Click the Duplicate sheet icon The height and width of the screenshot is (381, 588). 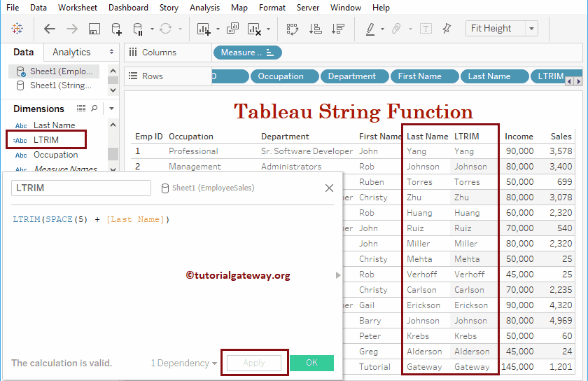click(233, 29)
